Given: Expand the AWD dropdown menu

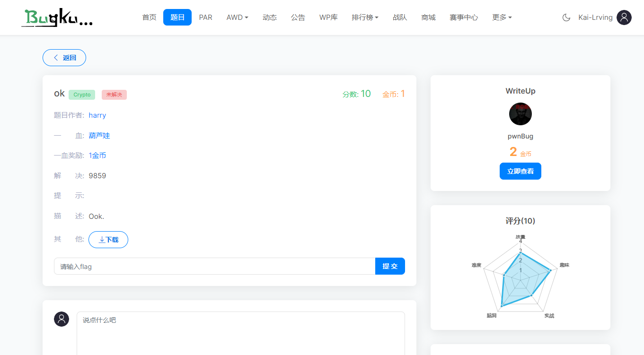Looking at the screenshot, I should (x=237, y=17).
